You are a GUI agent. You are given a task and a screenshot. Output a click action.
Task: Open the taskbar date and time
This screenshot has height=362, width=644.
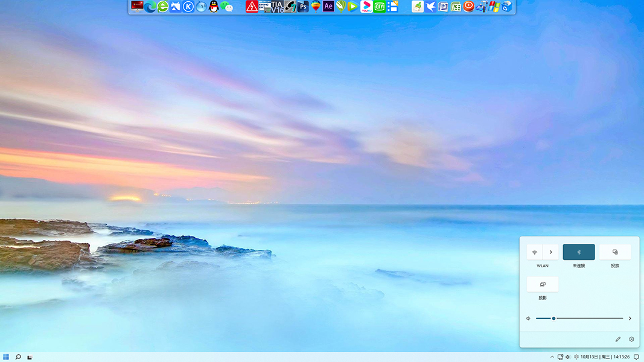point(605,357)
